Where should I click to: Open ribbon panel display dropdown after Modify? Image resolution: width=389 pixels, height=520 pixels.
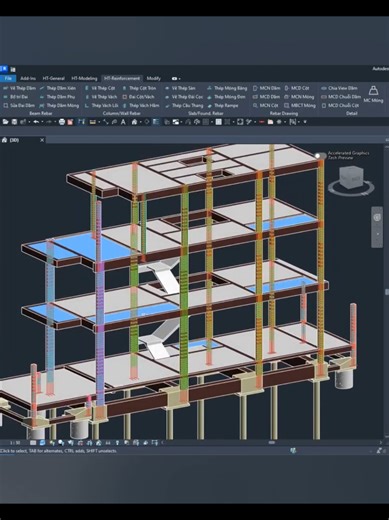click(176, 79)
